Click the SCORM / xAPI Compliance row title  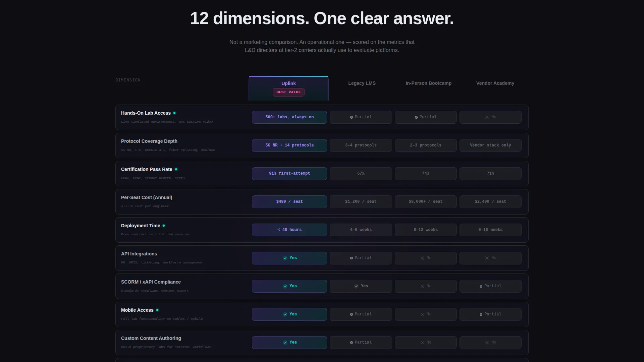tap(151, 282)
